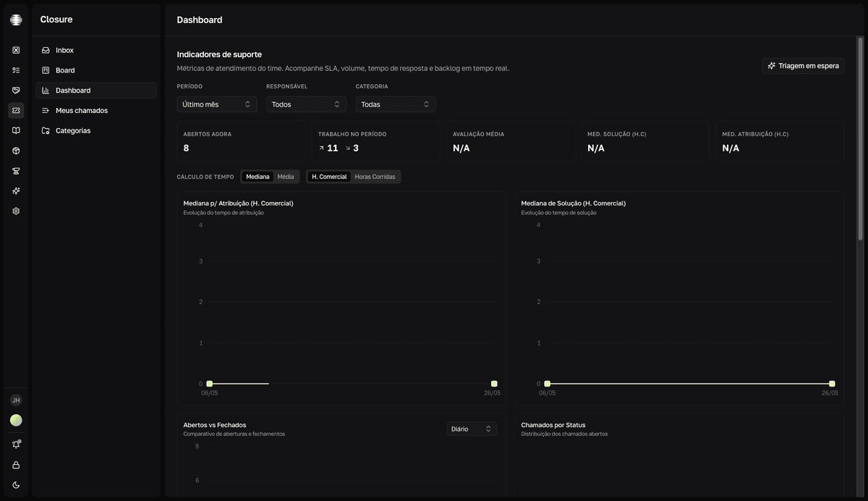Select the Média calculation option
The height and width of the screenshot is (501, 868).
[x=286, y=177]
